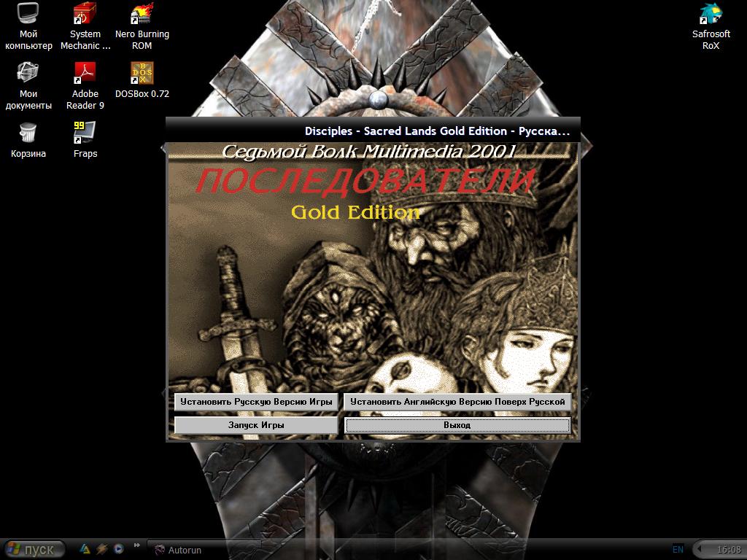Screen dimensions: 747x560
Task: Select the Nero Burning ROM shortcut
Action: 142,26
